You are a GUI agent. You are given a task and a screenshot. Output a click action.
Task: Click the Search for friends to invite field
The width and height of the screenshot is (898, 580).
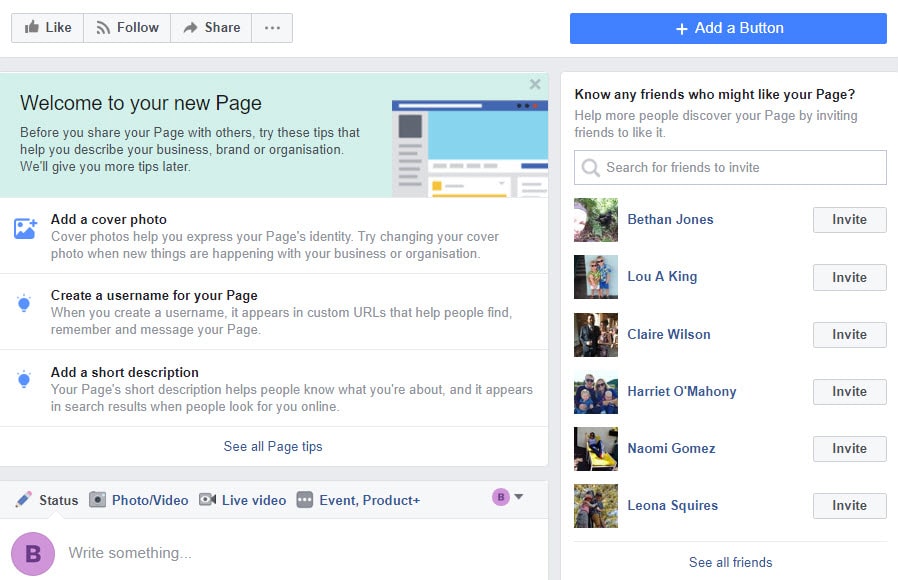point(730,167)
